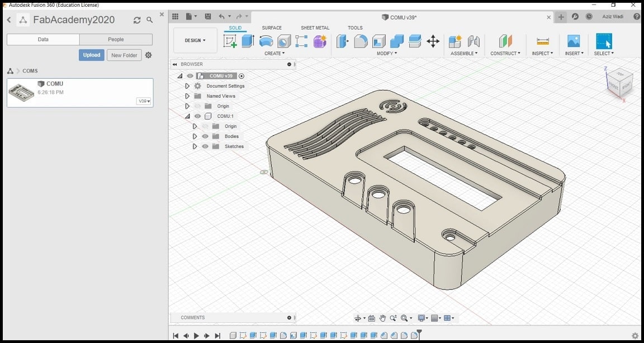644x343 pixels.
Task: Click the New Folder button
Action: click(124, 55)
